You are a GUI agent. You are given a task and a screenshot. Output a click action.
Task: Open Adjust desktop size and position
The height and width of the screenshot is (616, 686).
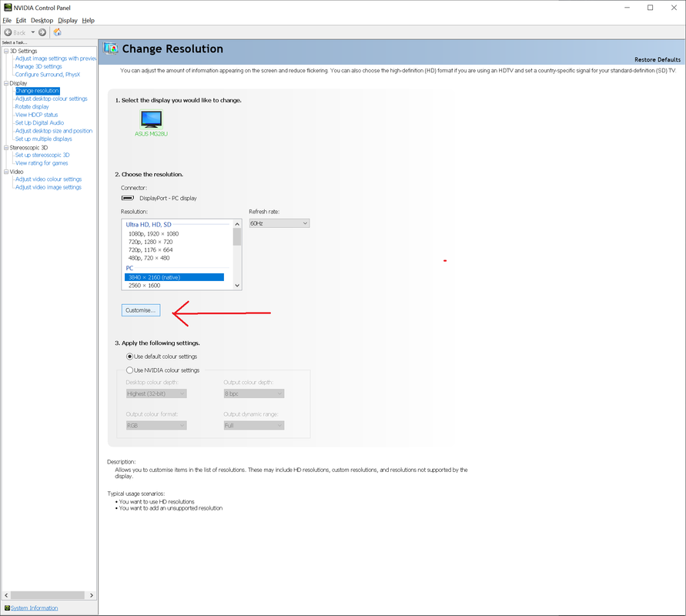pyautogui.click(x=54, y=130)
